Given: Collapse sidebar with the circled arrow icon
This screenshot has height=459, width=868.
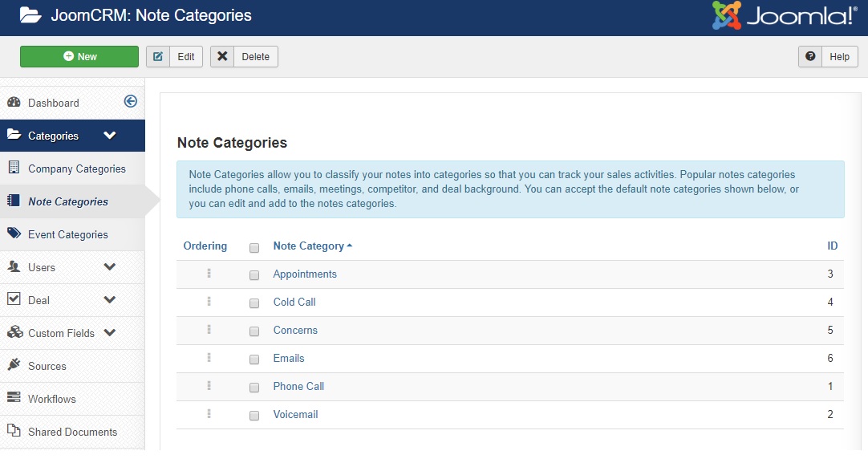Looking at the screenshot, I should click(131, 101).
